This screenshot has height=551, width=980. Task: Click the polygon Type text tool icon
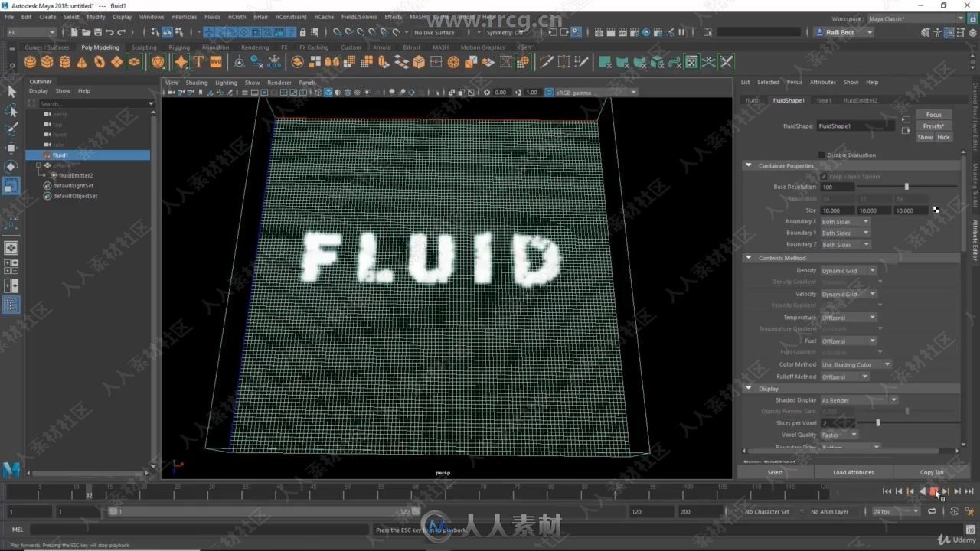(x=198, y=62)
